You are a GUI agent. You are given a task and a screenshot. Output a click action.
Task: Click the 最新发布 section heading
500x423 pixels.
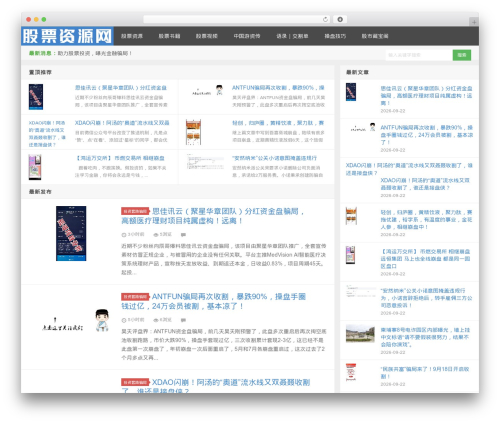tap(40, 192)
